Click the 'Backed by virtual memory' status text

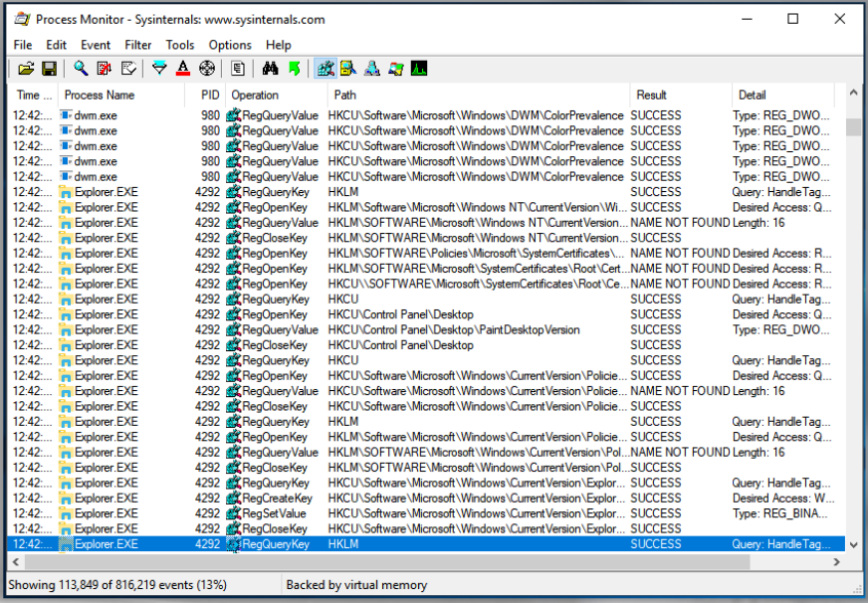coord(356,585)
